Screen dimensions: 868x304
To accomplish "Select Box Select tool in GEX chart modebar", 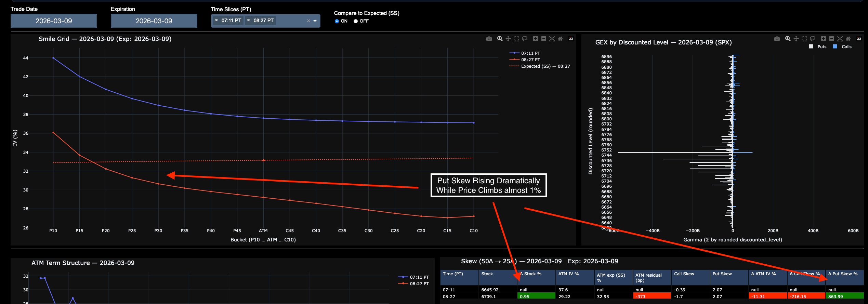I will coord(804,39).
